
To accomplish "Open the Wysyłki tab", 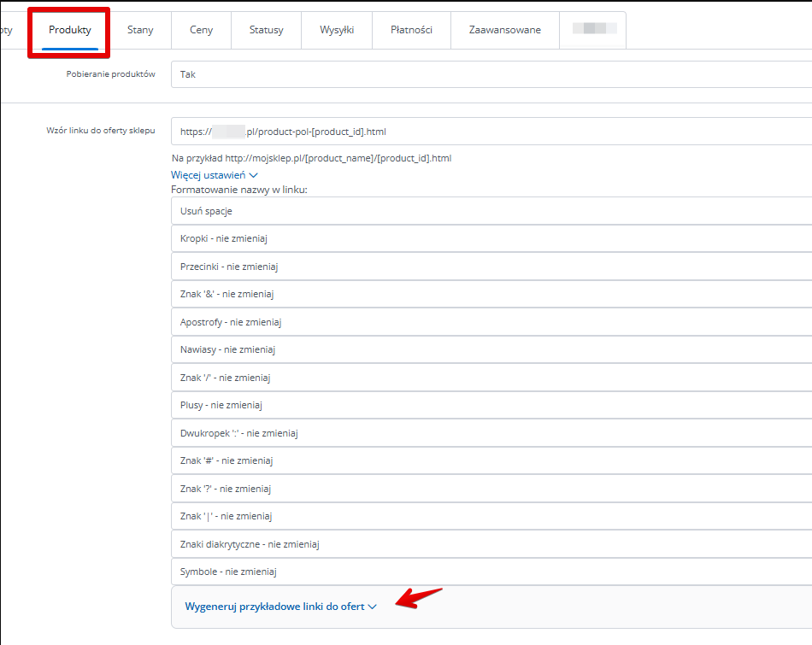I will tap(337, 30).
